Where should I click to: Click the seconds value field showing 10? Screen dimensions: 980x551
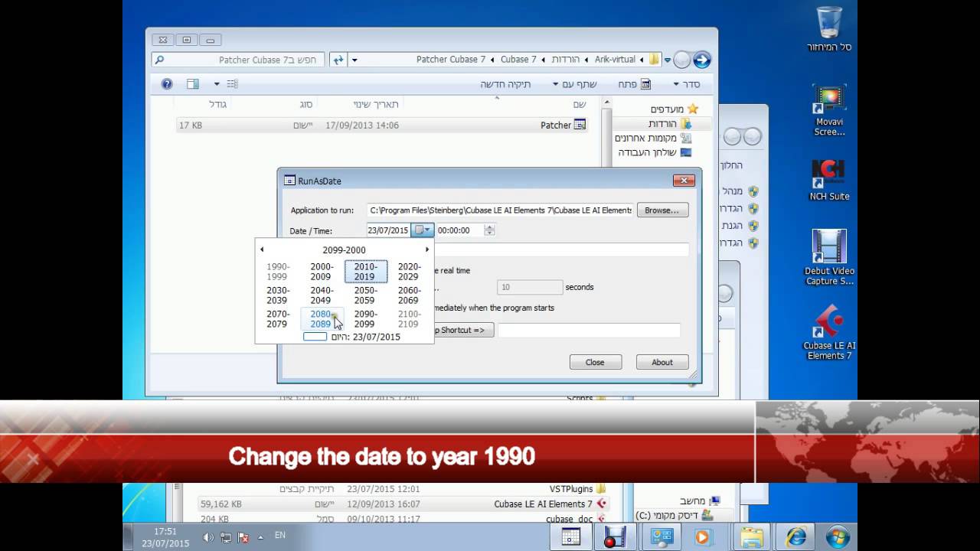[x=530, y=287]
